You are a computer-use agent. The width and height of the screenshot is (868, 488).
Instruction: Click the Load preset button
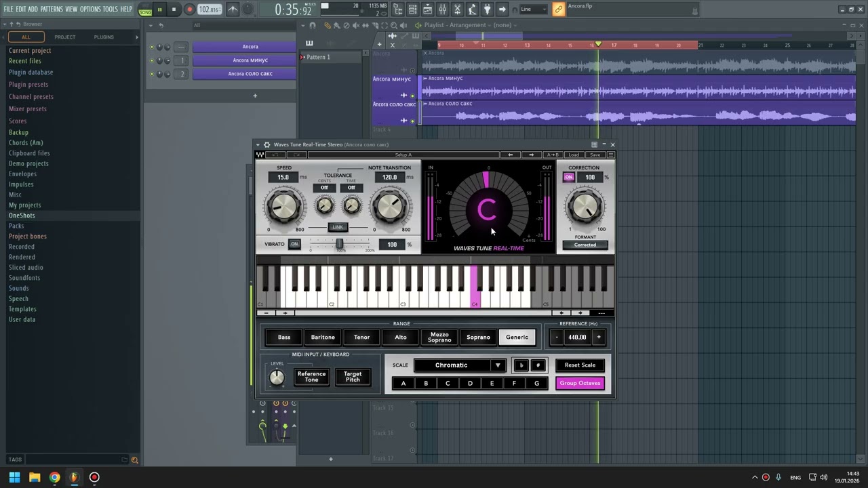[574, 155]
